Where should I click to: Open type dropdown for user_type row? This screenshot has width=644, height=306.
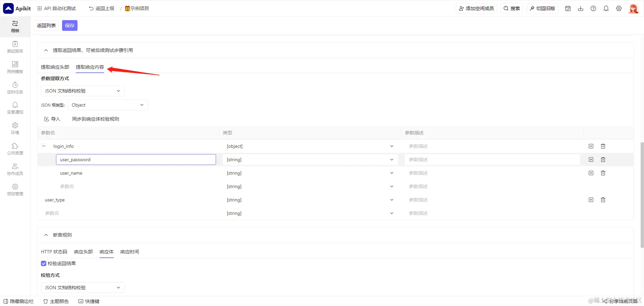310,200
